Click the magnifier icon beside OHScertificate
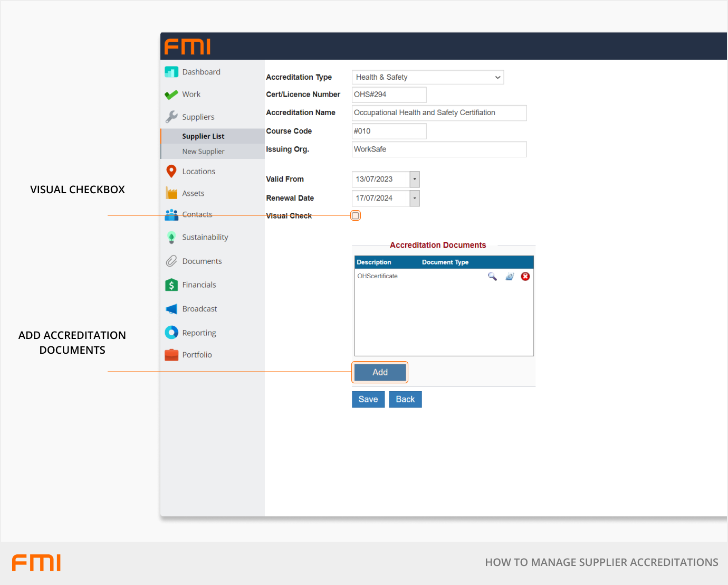This screenshot has width=728, height=585. coord(492,276)
